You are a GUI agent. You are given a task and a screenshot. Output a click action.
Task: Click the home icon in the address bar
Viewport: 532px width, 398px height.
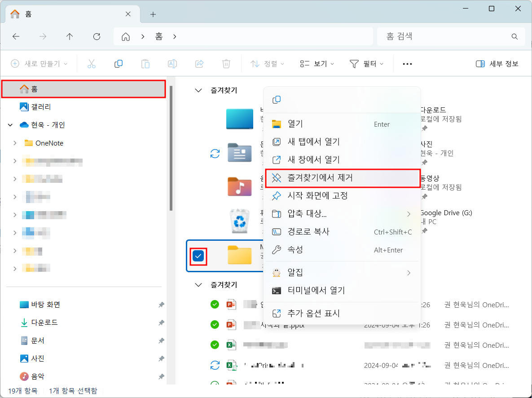(x=125, y=36)
